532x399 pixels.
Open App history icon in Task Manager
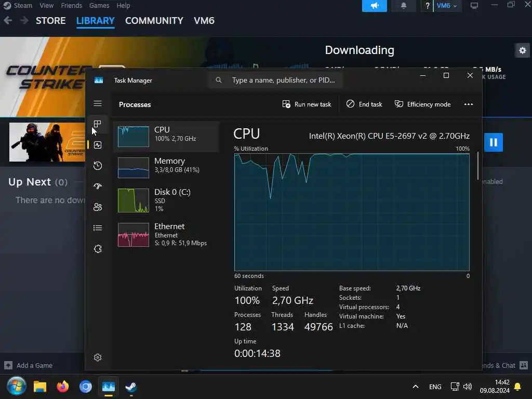(x=98, y=166)
